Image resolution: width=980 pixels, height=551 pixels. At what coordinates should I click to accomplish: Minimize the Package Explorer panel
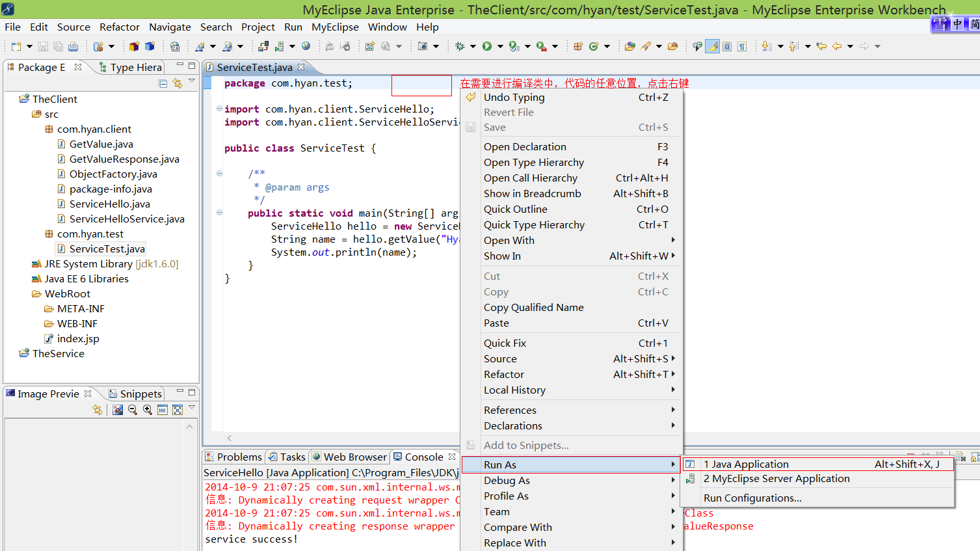point(180,66)
